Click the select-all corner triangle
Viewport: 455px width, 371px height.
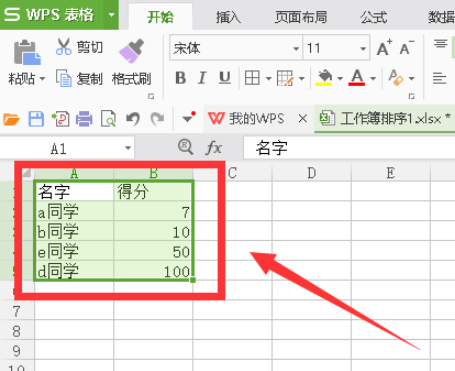26,172
